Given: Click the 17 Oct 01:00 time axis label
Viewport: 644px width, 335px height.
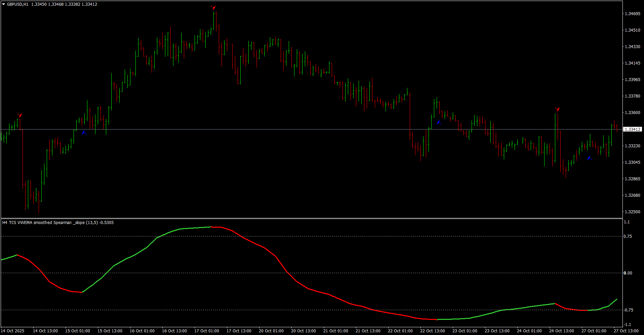Looking at the screenshot, I should pos(207,331).
